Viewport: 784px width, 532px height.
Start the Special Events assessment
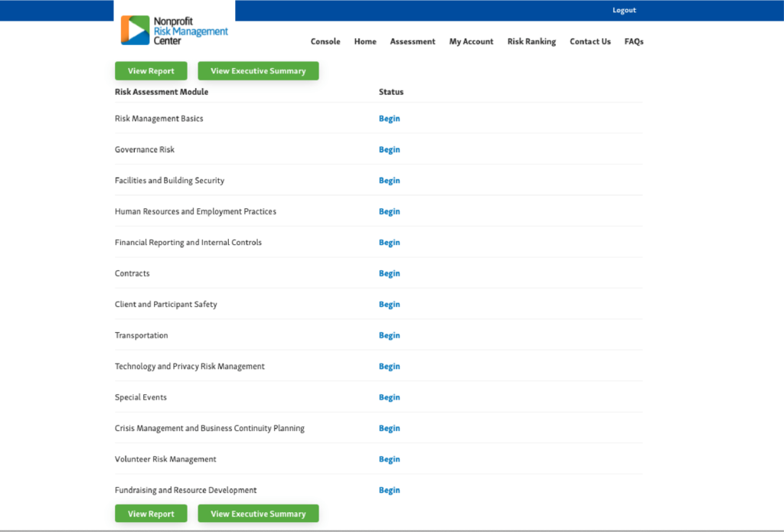point(389,397)
